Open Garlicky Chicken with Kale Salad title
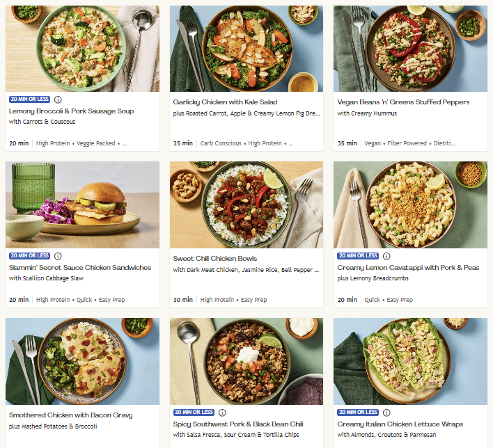Screen dimensions: 493x448 point(225,102)
